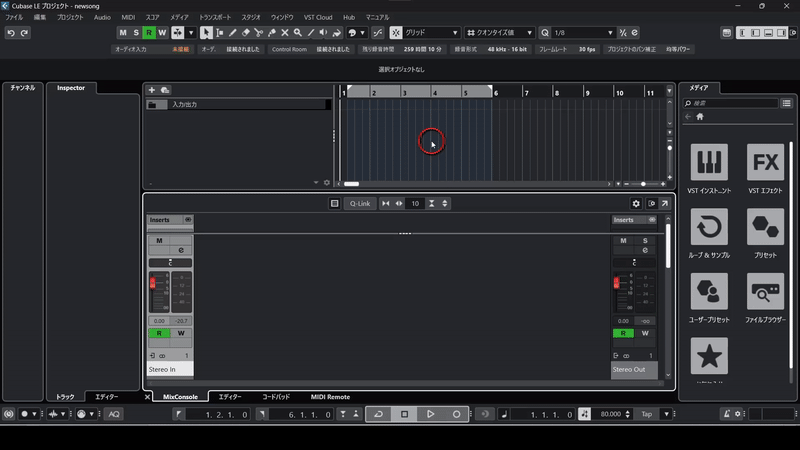
Task: Expand the automation mode dropdown arrow
Action: click(191, 33)
